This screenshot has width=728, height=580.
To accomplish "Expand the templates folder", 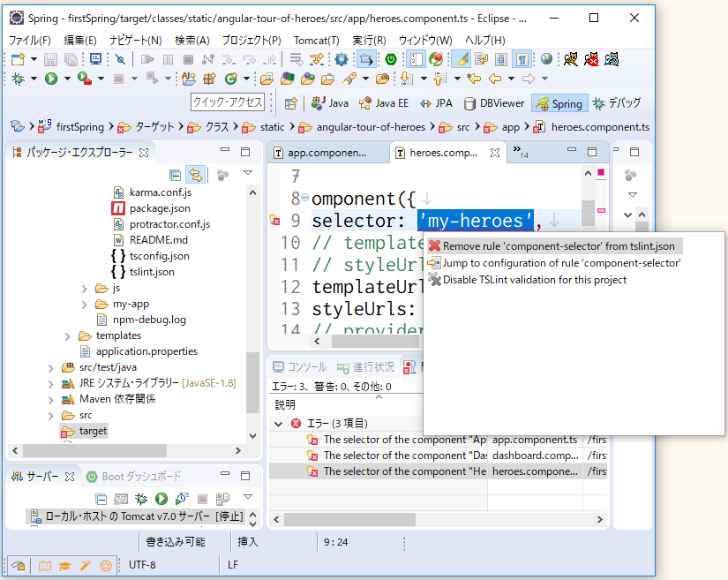I will 70,335.
